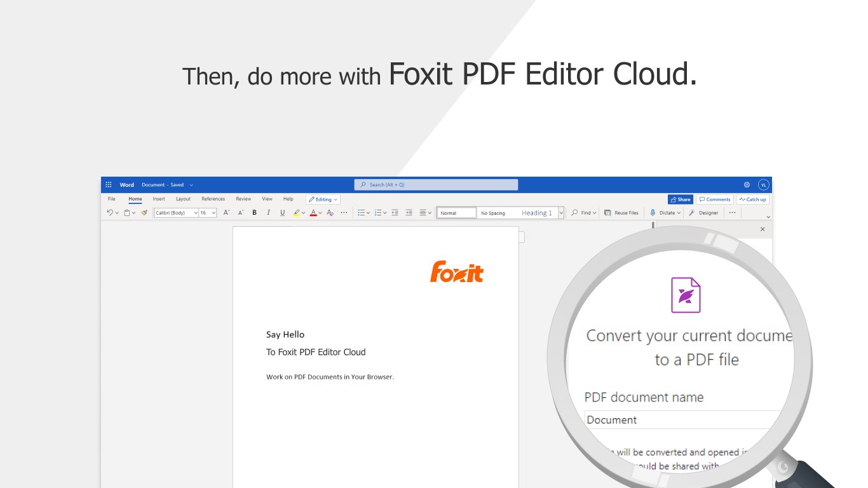Image resolution: width=868 pixels, height=488 pixels.
Task: Switch to the References tab
Action: (x=213, y=199)
